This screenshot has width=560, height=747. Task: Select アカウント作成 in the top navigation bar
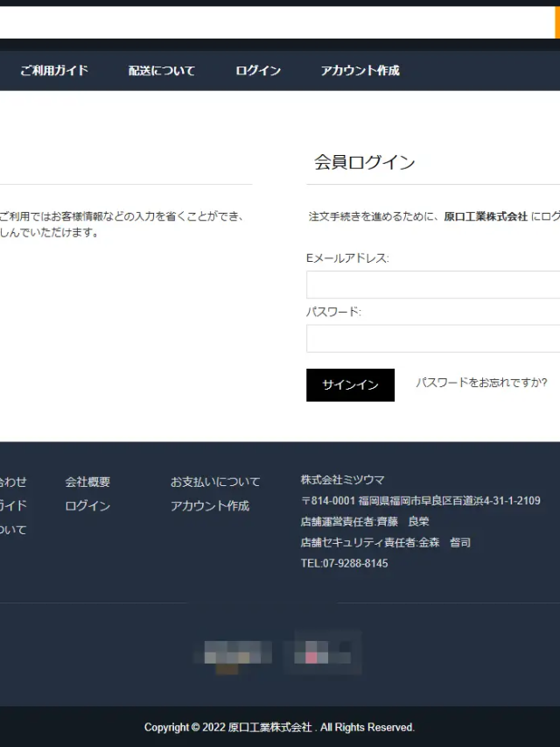click(x=360, y=71)
